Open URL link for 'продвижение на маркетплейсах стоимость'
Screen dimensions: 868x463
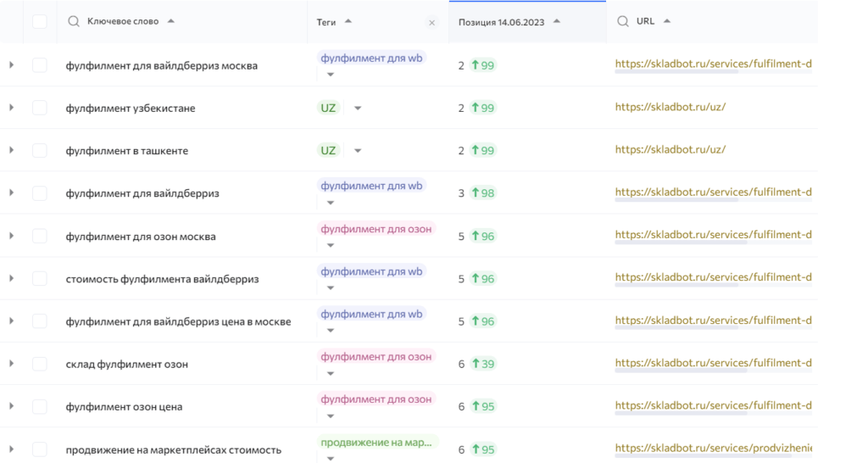point(713,448)
